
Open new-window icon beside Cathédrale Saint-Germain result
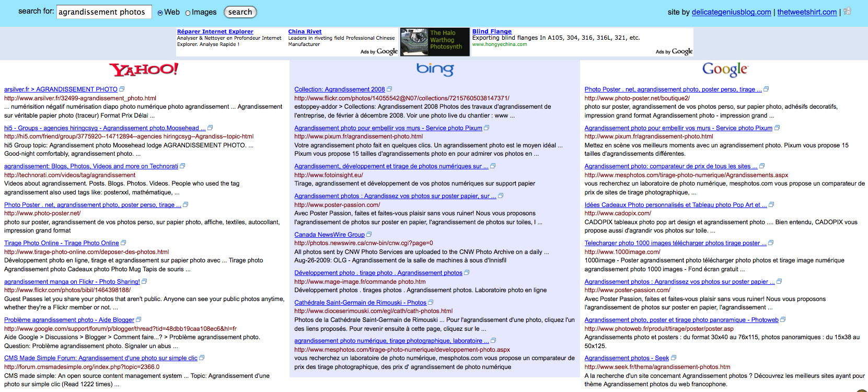(x=431, y=303)
